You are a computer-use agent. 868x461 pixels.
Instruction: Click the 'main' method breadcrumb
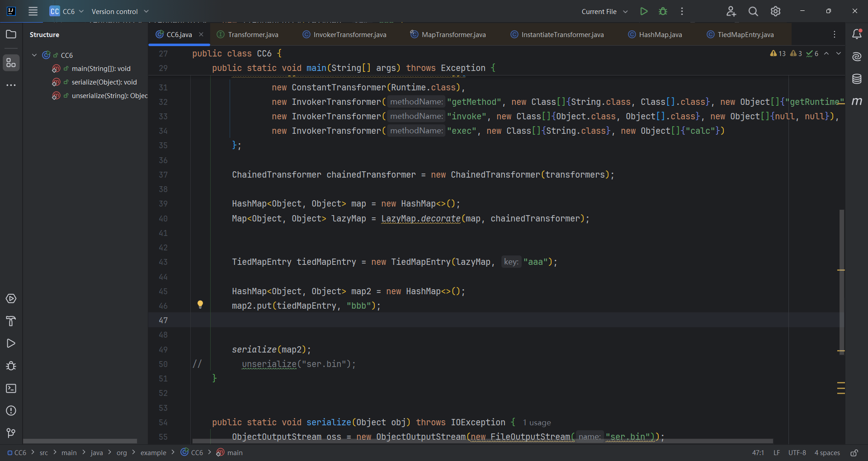click(230, 453)
